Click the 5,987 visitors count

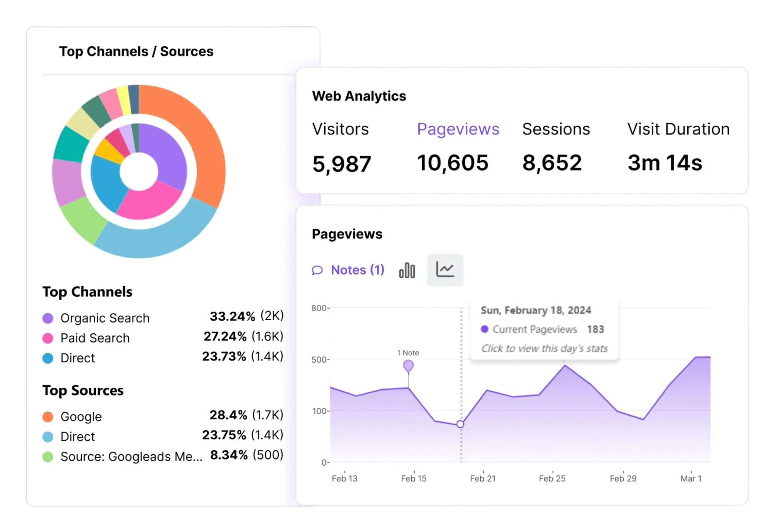(341, 164)
